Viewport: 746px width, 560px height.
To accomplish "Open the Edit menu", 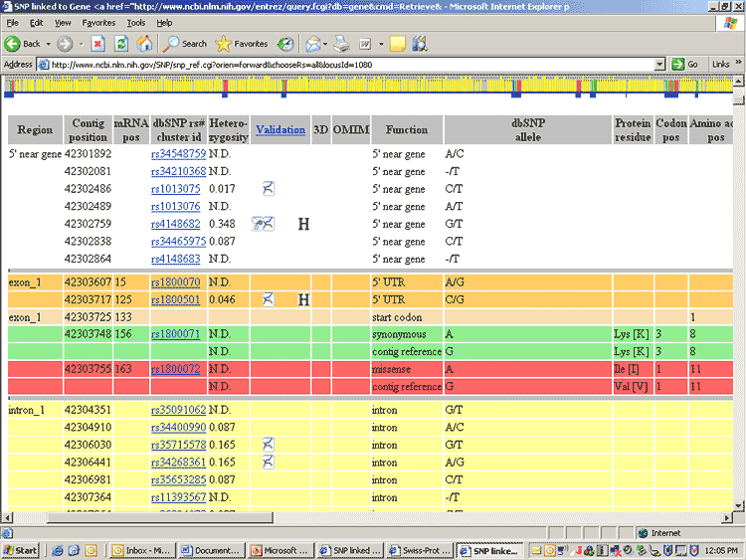I will (36, 23).
